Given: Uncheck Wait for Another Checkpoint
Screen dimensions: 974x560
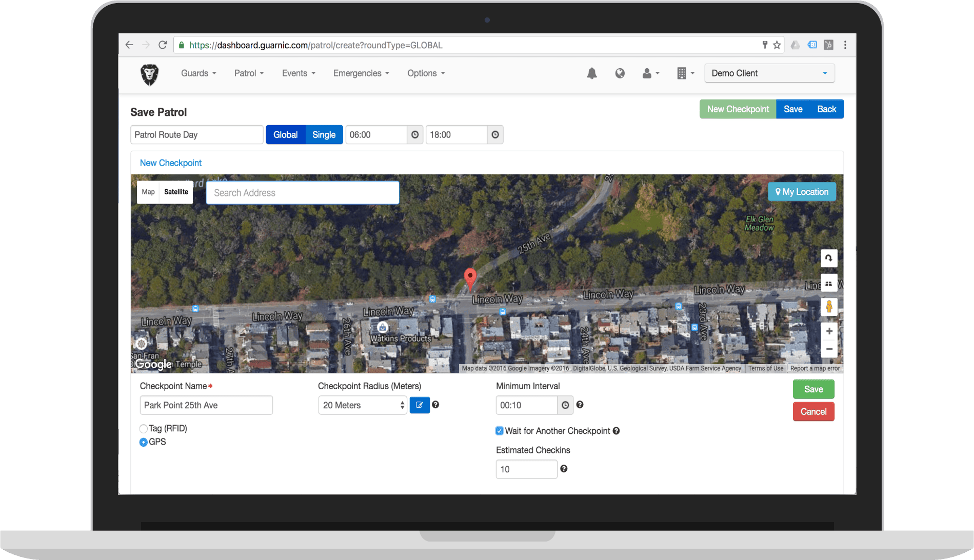Looking at the screenshot, I should [x=499, y=431].
